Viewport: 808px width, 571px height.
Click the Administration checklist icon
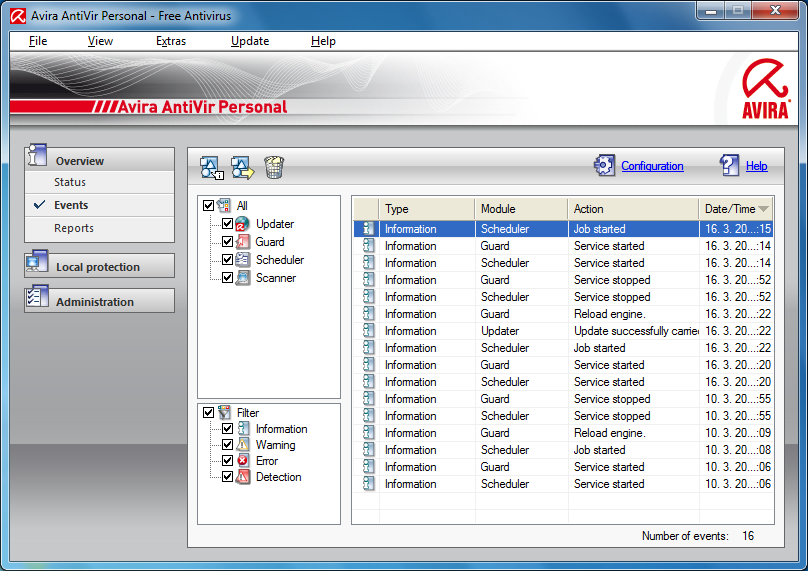click(x=38, y=300)
